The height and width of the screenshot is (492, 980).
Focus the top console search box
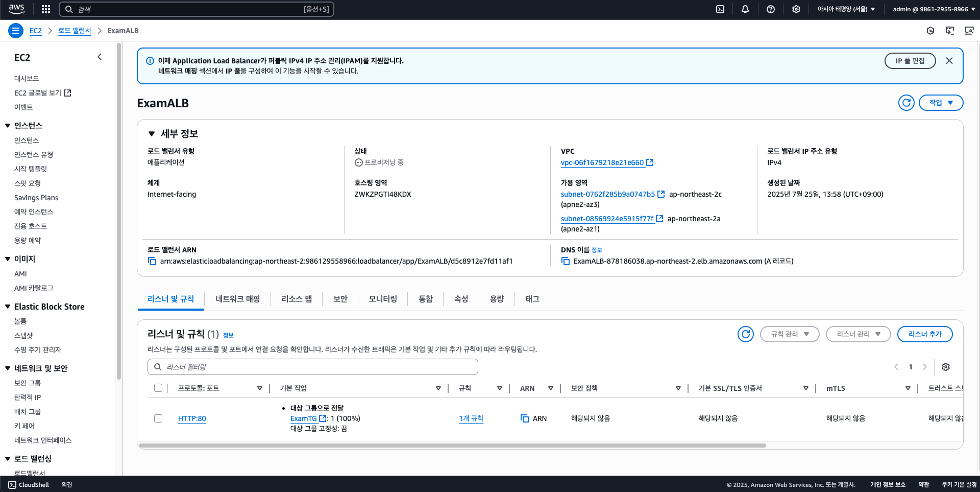pyautogui.click(x=197, y=9)
